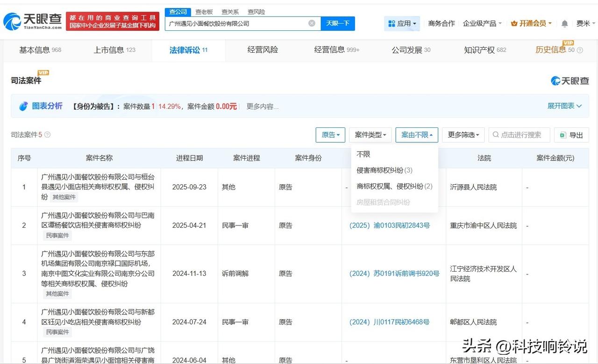Select 不限 in the case cause menu
598x364 pixels.
click(x=363, y=154)
